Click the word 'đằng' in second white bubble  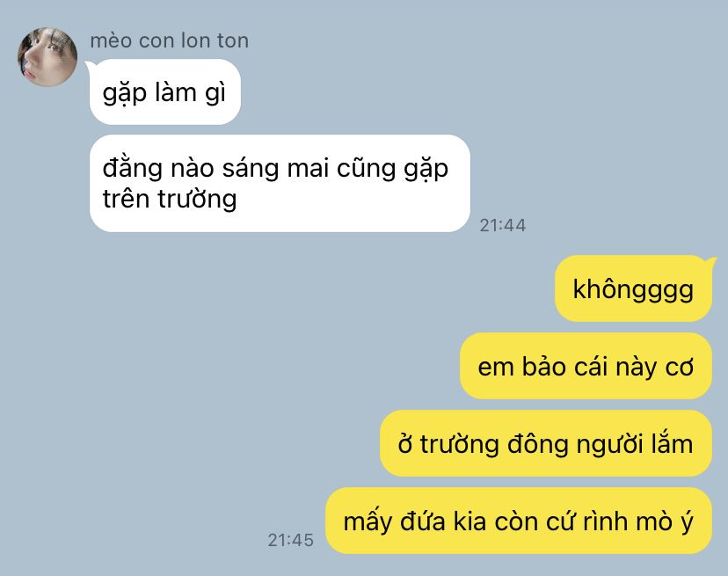133,168
